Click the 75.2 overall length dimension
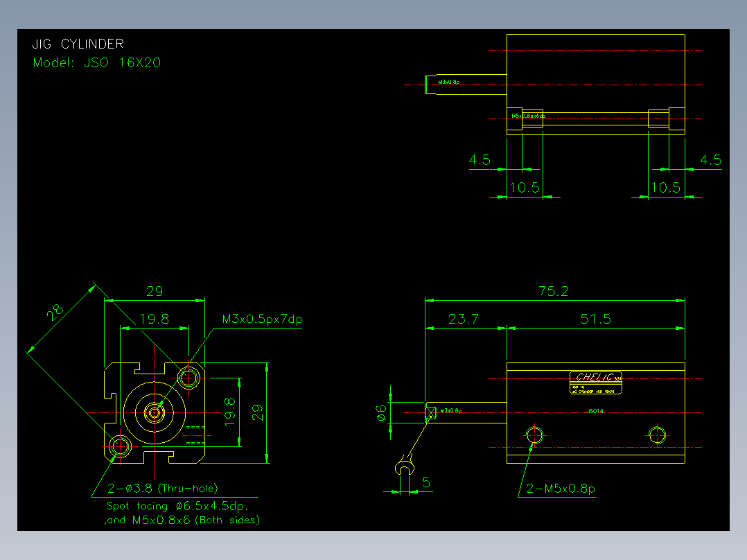This screenshot has height=560, width=747. click(x=553, y=290)
